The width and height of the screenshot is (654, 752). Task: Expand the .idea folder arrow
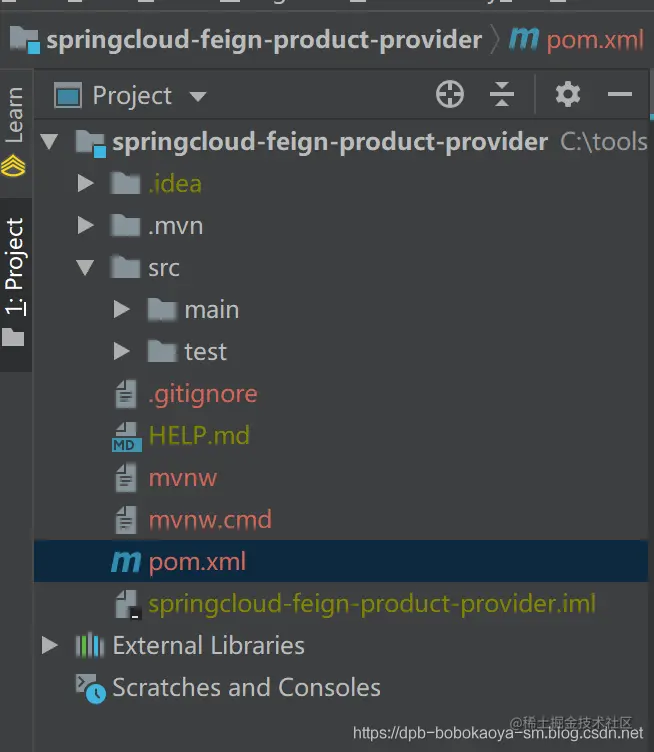click(86, 184)
